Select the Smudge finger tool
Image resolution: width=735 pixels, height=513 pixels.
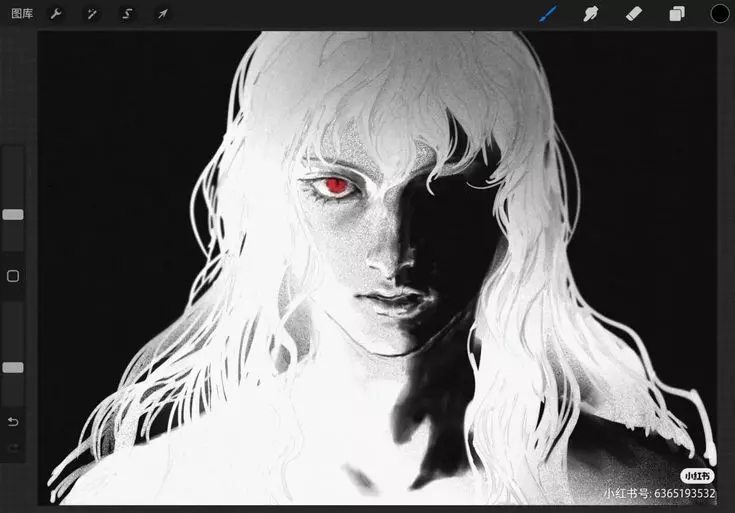pyautogui.click(x=591, y=14)
